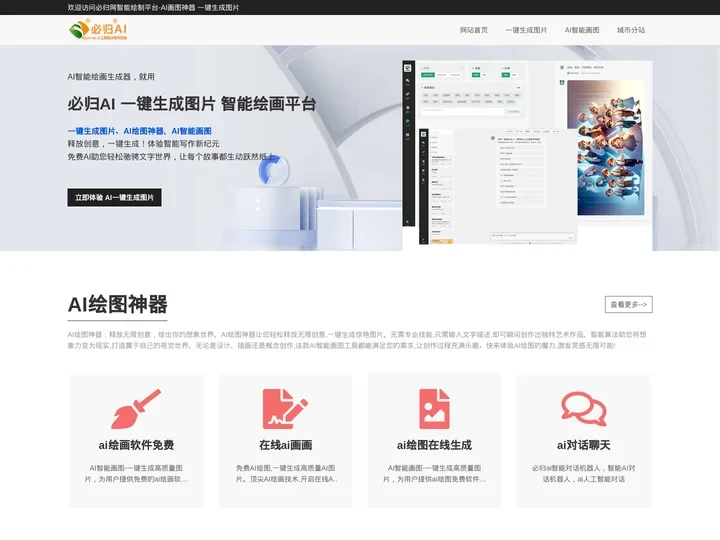Click the hero heading 必归AI 一键生成图片 智能绘画平台
The image size is (720, 540).
point(191,104)
